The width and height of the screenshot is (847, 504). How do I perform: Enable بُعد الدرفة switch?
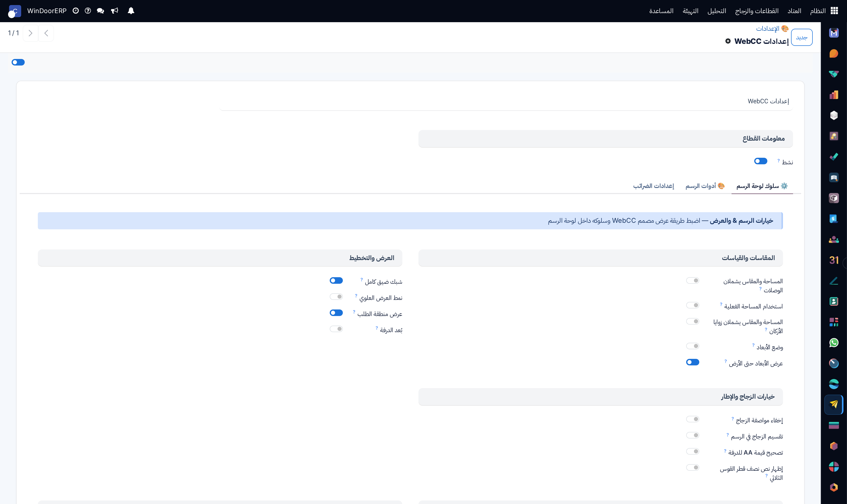tap(336, 329)
